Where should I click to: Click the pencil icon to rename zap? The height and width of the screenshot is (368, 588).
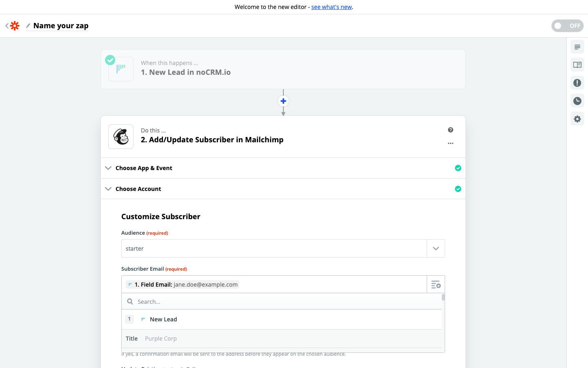28,26
